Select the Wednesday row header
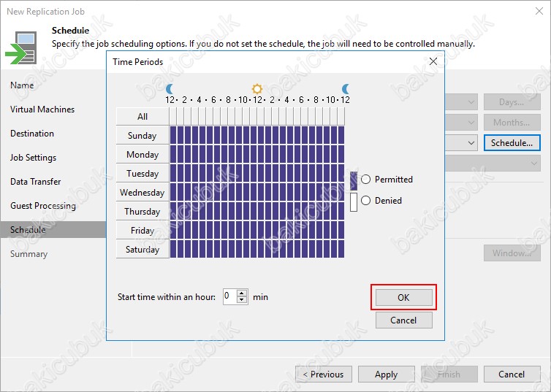This screenshot has width=551, height=392. point(142,192)
